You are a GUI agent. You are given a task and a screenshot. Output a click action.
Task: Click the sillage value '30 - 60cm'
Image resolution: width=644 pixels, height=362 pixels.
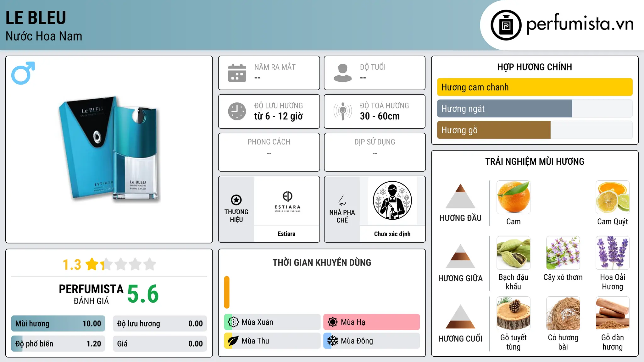pos(380,116)
